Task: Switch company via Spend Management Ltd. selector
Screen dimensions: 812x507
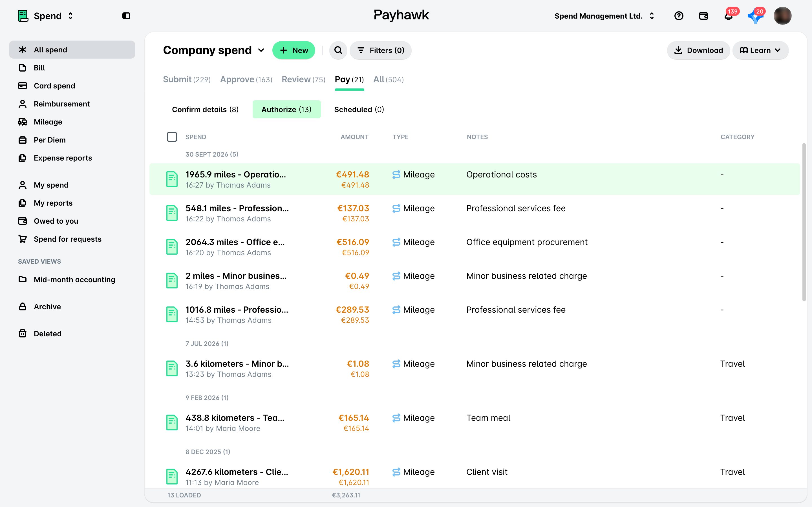Action: coord(604,16)
